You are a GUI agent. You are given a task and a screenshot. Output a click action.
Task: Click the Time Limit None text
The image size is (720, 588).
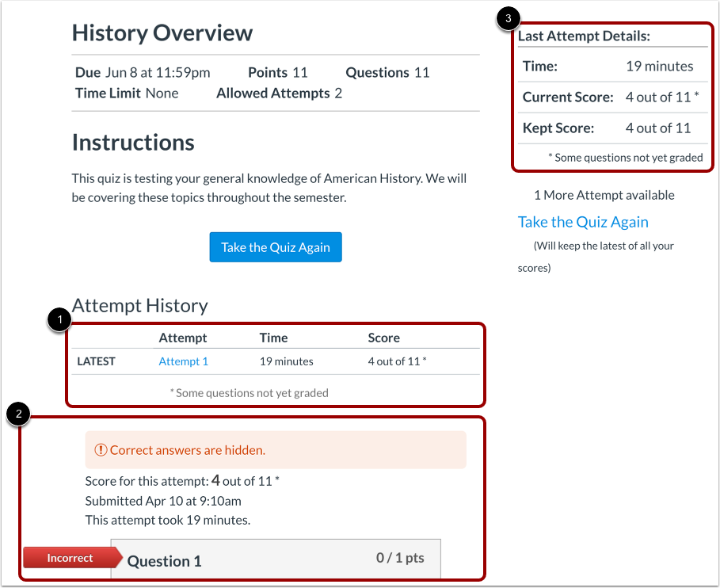127,94
